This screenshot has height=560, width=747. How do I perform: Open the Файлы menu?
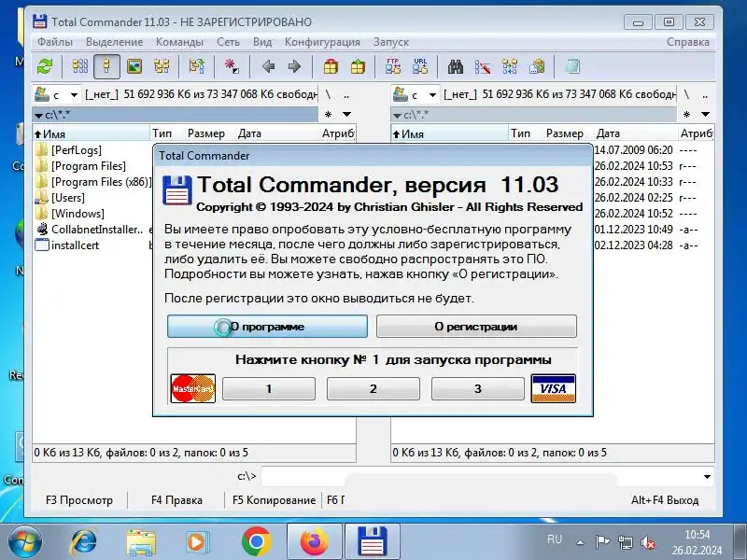point(55,42)
